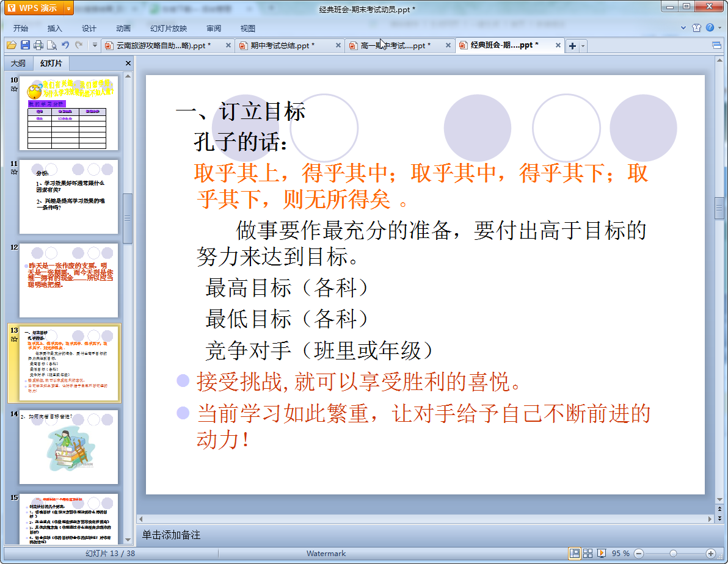Select the 经典班会-期 document tab

coord(504,45)
